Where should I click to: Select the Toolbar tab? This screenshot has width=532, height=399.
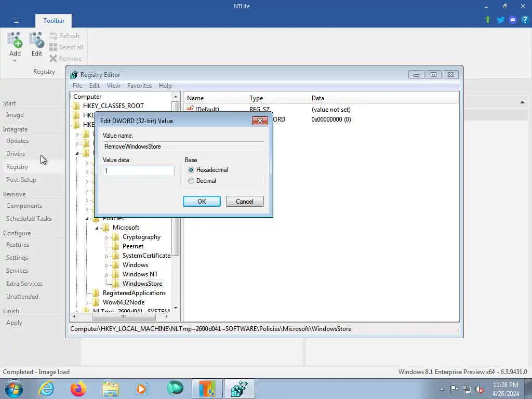click(54, 21)
